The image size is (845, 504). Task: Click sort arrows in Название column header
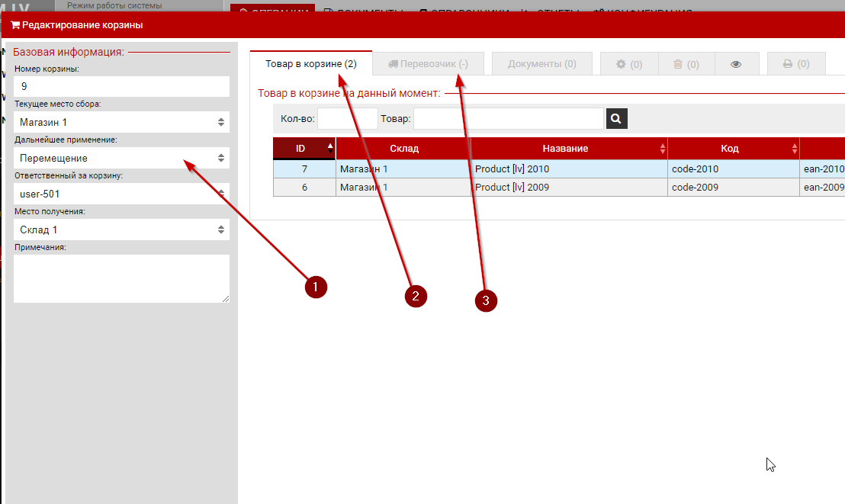tap(662, 149)
